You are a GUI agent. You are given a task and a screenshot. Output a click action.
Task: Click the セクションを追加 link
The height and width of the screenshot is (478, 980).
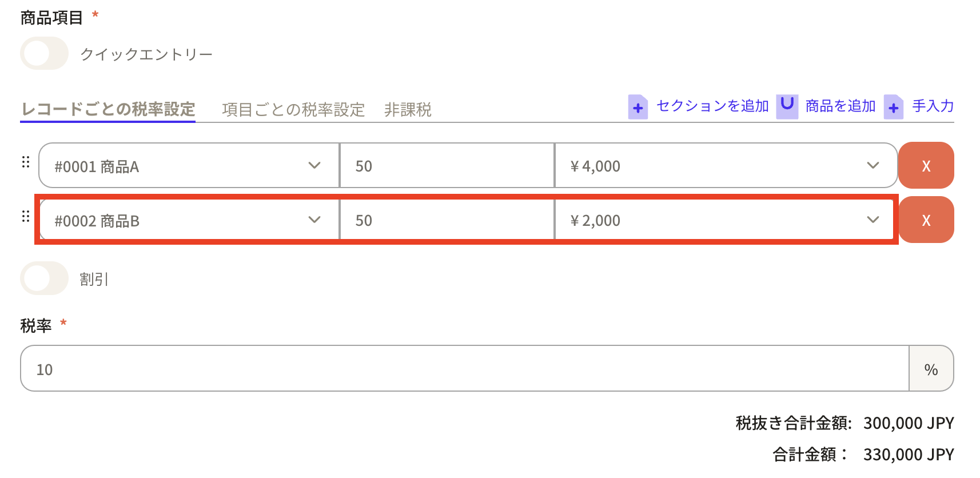tap(712, 106)
